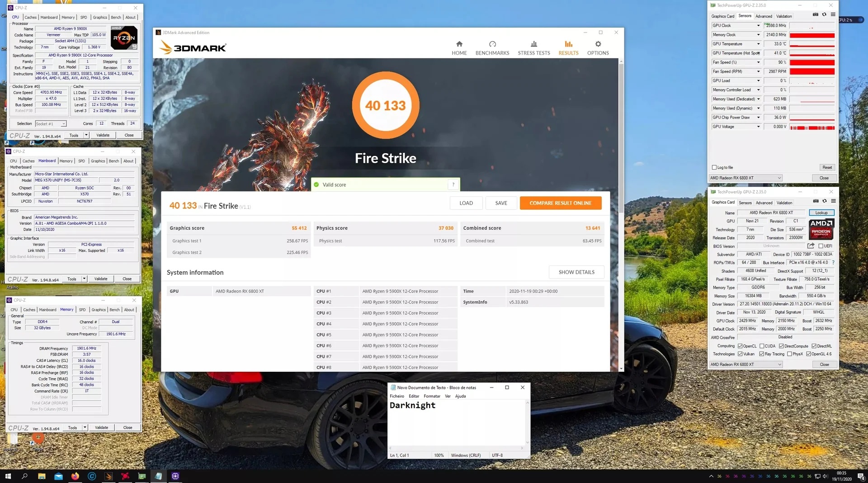Open the 3DMark Home section
The width and height of the screenshot is (868, 483).
click(x=459, y=47)
